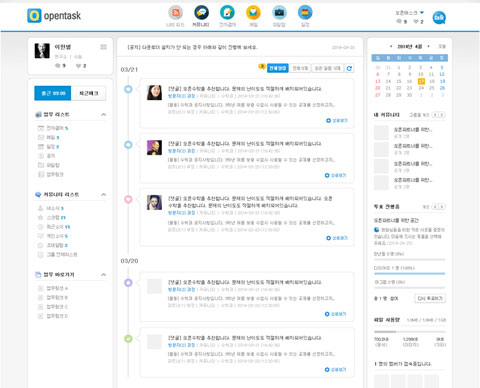Select the highlighted date 17 in the calendar
The image size is (480, 388).
coord(421,81)
